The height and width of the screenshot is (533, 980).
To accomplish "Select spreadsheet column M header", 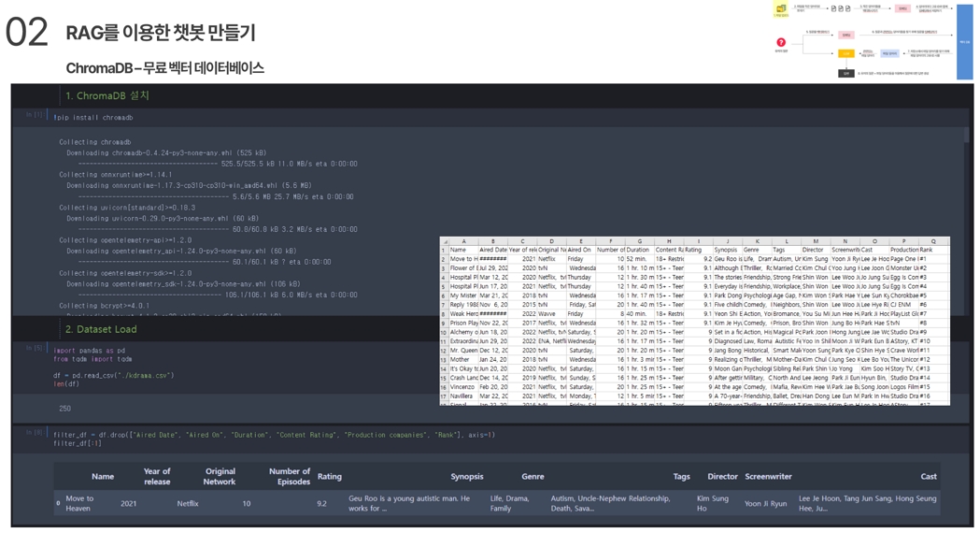I will [816, 241].
